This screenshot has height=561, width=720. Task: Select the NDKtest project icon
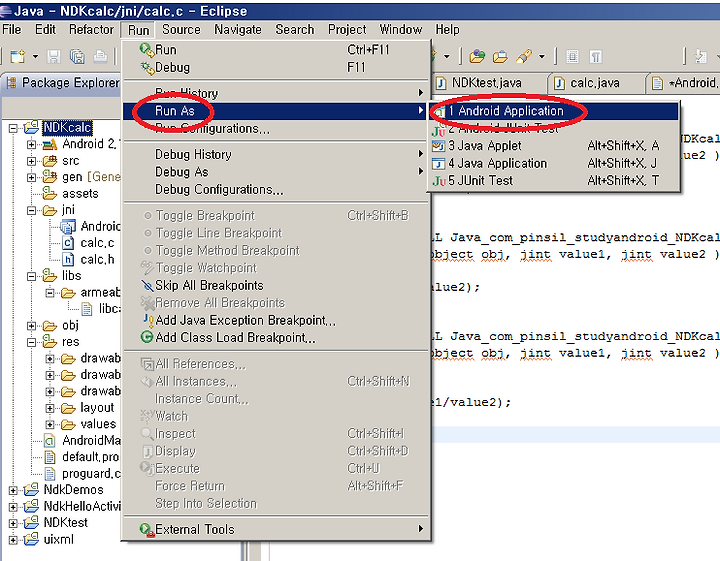tap(32, 522)
